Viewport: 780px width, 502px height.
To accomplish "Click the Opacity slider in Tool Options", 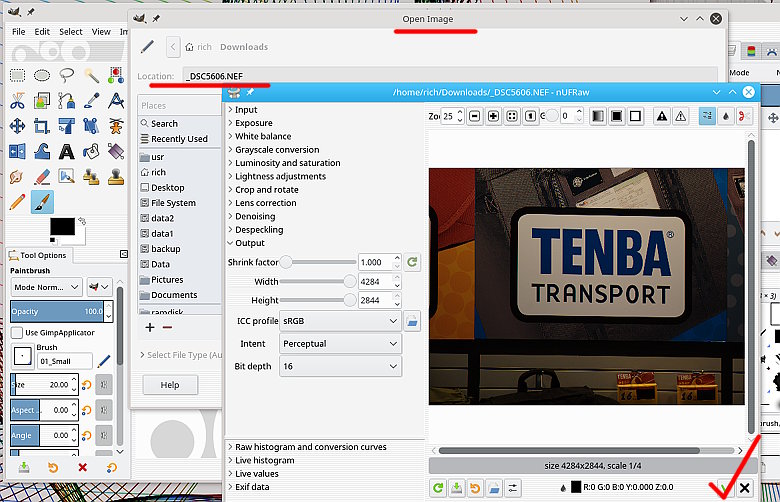I will (x=57, y=311).
